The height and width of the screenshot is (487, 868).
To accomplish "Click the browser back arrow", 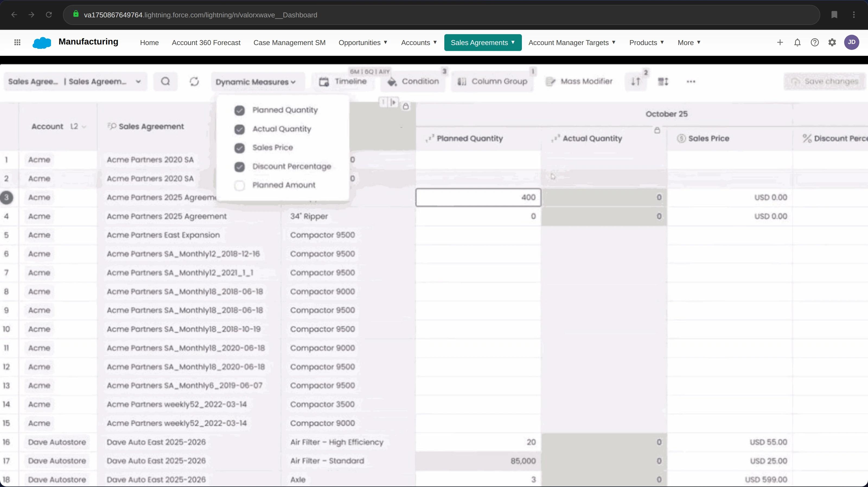I will [14, 15].
